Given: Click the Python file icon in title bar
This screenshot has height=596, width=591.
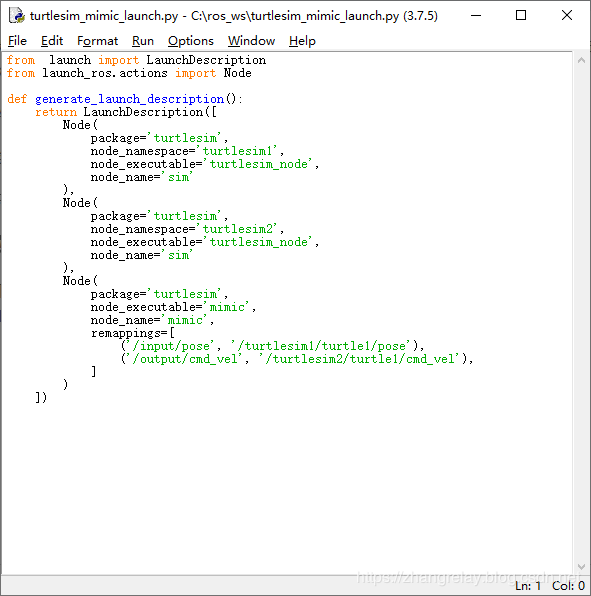Looking at the screenshot, I should pos(17,16).
